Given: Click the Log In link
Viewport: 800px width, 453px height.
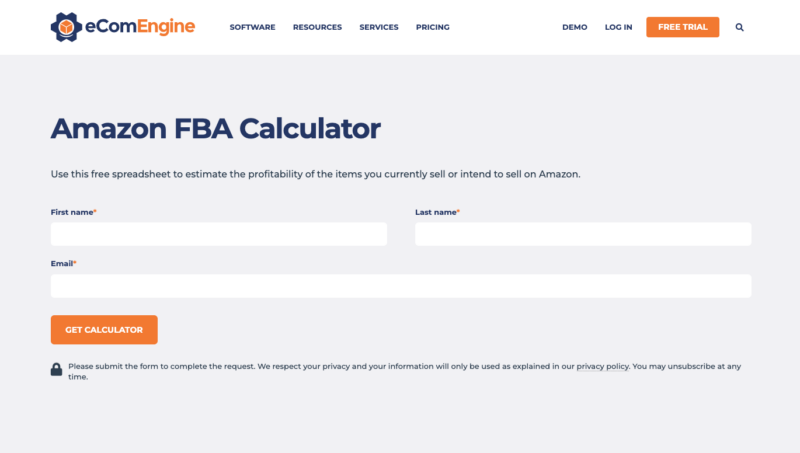Looking at the screenshot, I should point(618,27).
